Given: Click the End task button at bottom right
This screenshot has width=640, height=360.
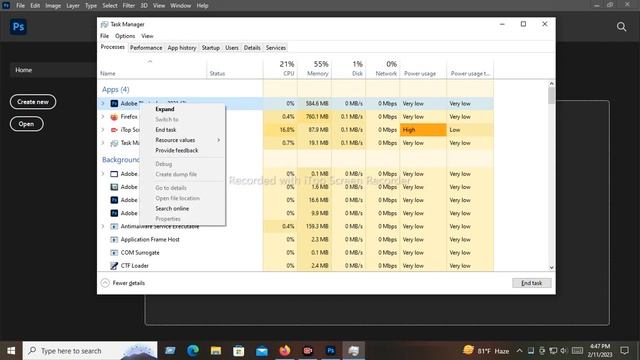Looking at the screenshot, I should [x=531, y=283].
